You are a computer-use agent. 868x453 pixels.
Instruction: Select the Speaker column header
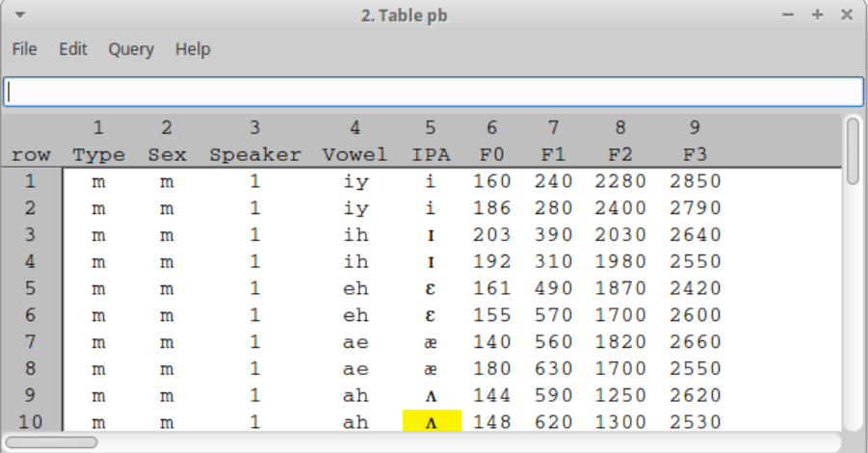(x=254, y=154)
